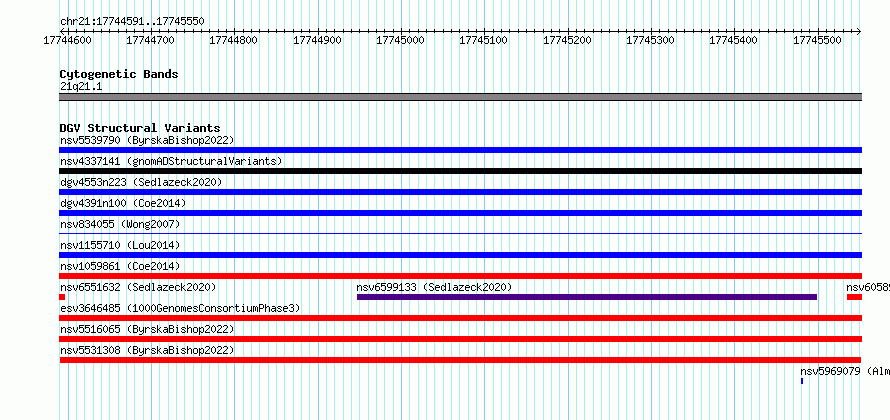
Task: Click ruler position 17744600
Action: pyautogui.click(x=68, y=40)
